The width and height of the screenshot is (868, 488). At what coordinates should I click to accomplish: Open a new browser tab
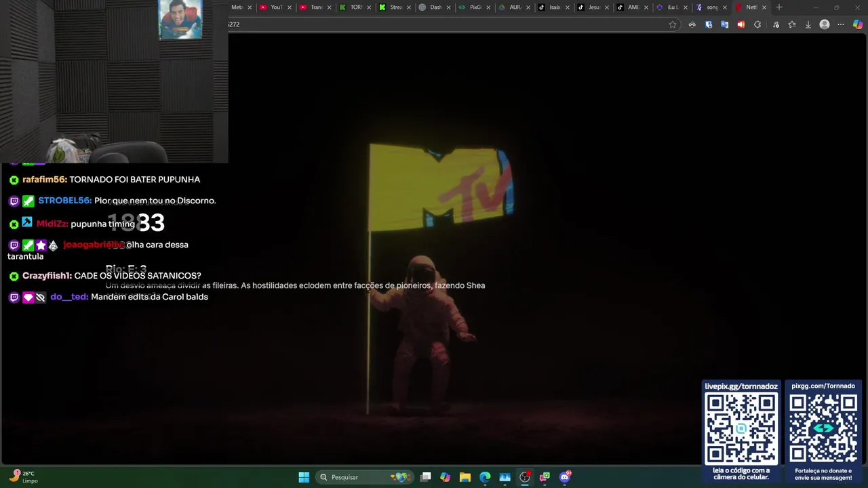point(779,7)
